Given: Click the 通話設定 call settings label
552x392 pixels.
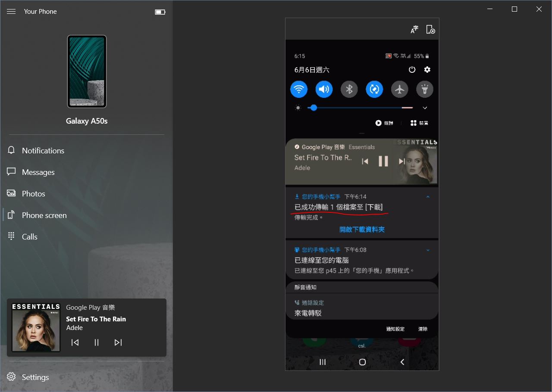Looking at the screenshot, I should (313, 303).
